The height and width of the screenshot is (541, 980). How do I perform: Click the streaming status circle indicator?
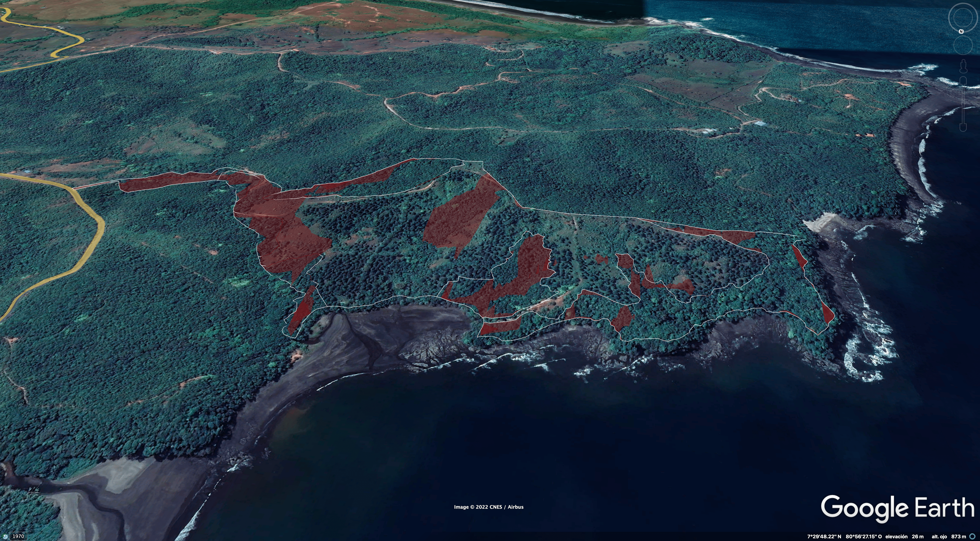[x=972, y=536]
